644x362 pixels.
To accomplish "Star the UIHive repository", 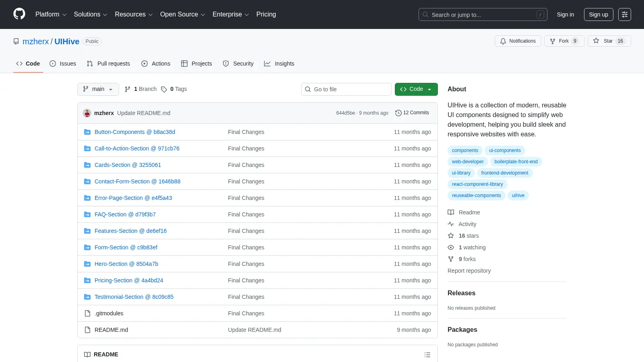I will [x=609, y=41].
